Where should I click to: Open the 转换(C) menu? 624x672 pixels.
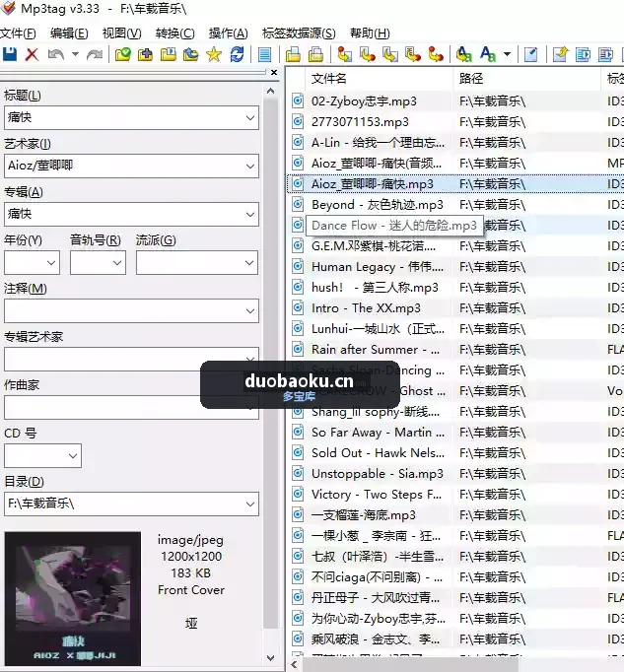coord(175,33)
